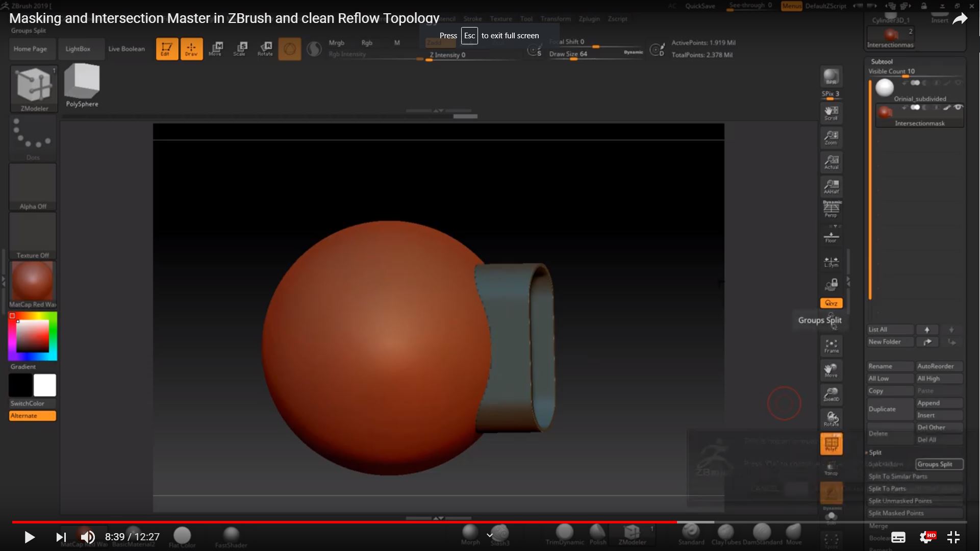Activate Edit mode button
This screenshot has height=551, width=980.
point(167,49)
